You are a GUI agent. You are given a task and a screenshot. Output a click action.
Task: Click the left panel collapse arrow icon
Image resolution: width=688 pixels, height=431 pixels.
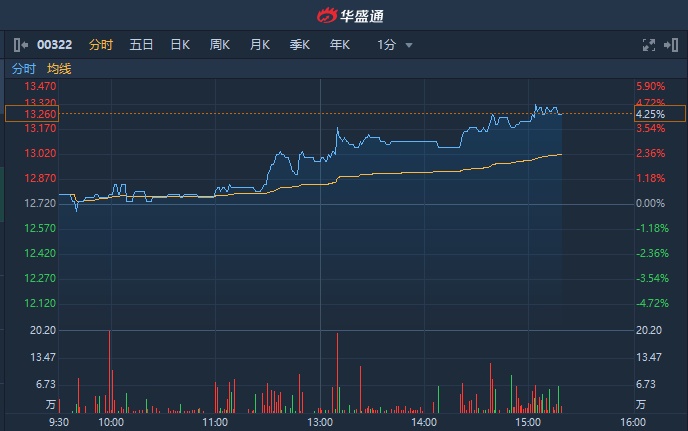click(x=21, y=45)
